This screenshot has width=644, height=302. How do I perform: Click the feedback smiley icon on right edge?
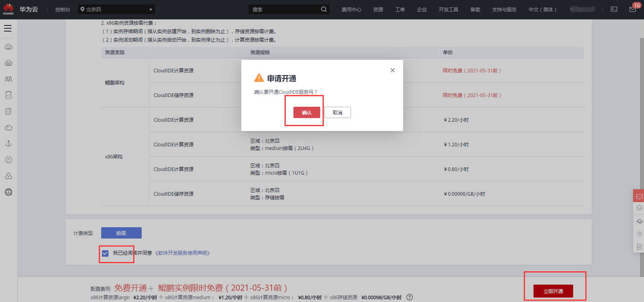(x=639, y=207)
